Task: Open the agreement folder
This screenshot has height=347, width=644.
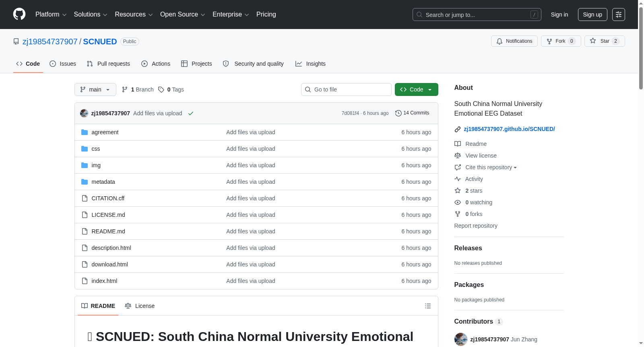Action: (105, 132)
